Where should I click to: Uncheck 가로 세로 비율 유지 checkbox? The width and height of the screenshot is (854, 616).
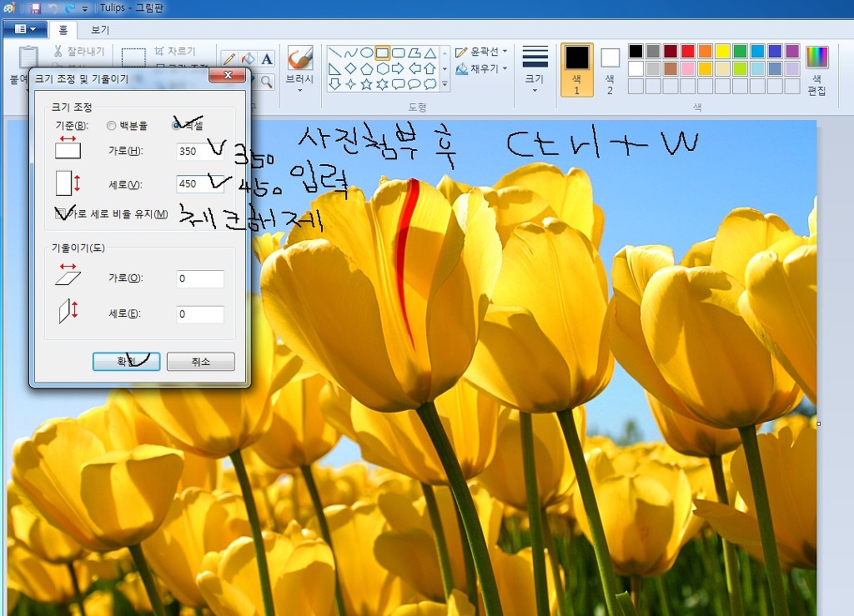pyautogui.click(x=60, y=214)
